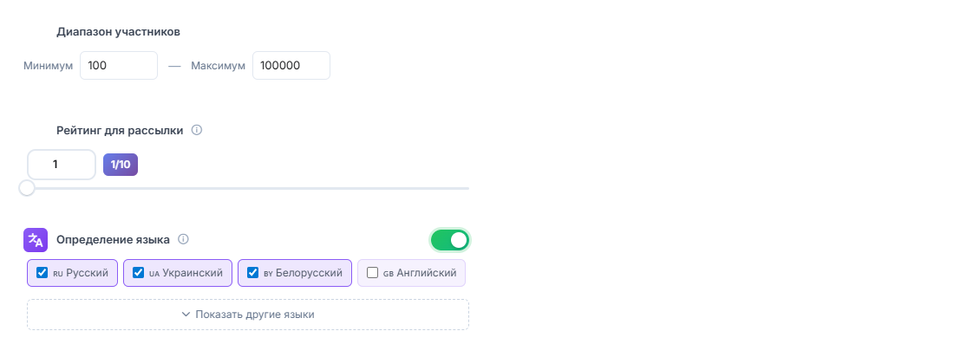This screenshot has width=980, height=357.
Task: Click the purple translate icon
Action: [36, 240]
